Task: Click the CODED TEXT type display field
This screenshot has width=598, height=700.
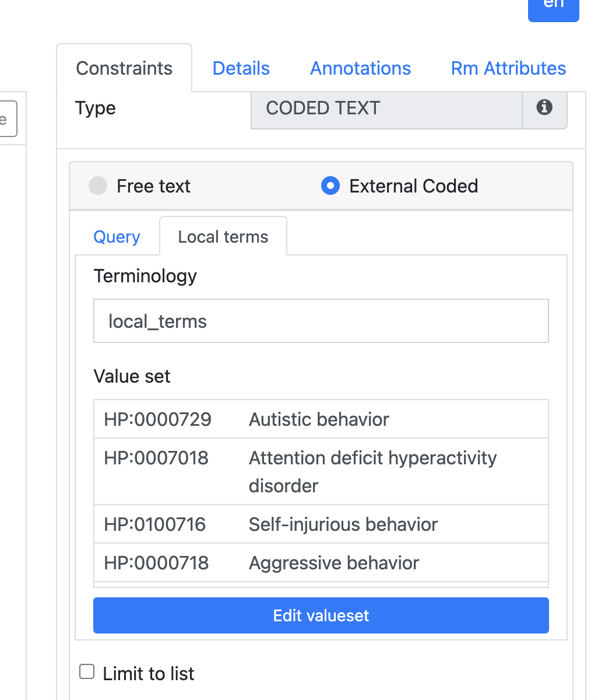Action: [386, 108]
